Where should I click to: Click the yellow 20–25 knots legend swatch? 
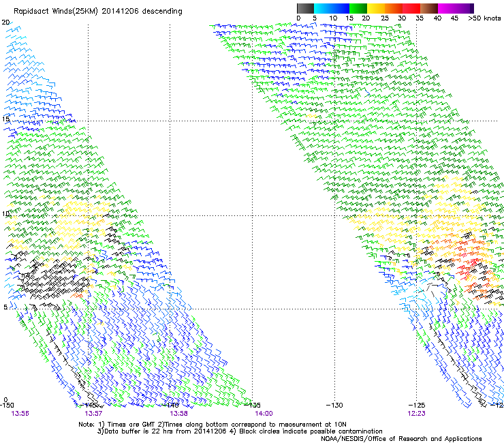[x=376, y=8]
